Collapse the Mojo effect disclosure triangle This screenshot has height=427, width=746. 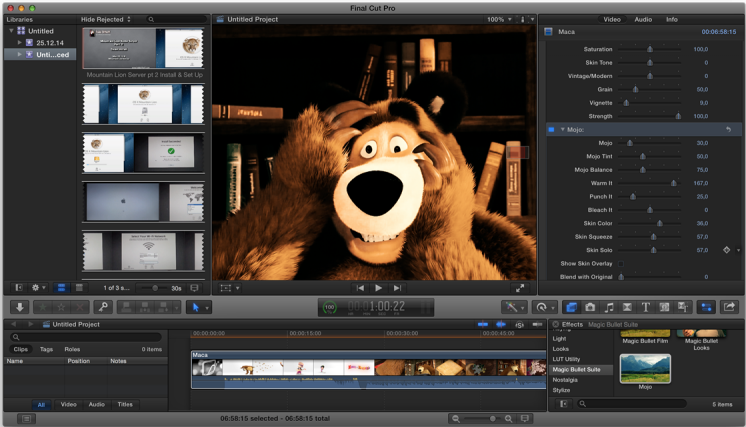click(562, 129)
